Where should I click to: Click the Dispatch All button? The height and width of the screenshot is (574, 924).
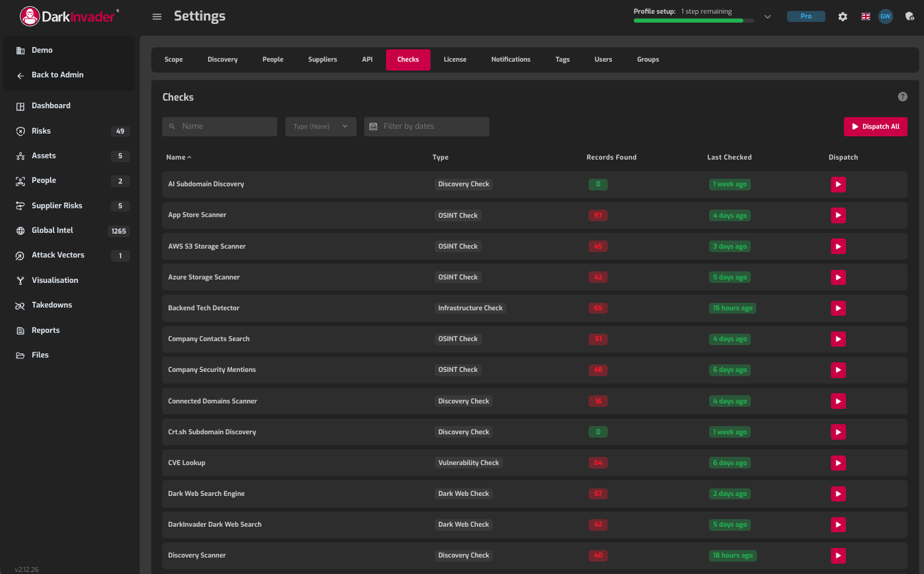coord(875,127)
